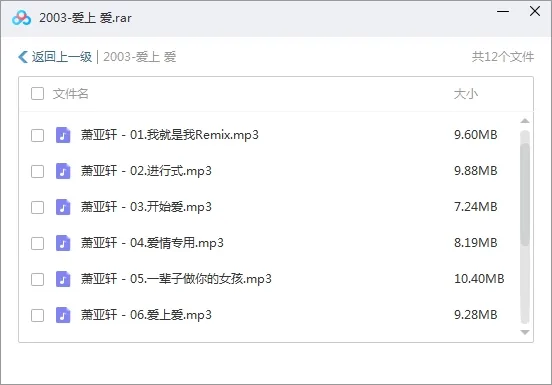Click the music file icon for 05.一辈子做你的女孩.mp3
552x385 pixels.
pyautogui.click(x=63, y=279)
